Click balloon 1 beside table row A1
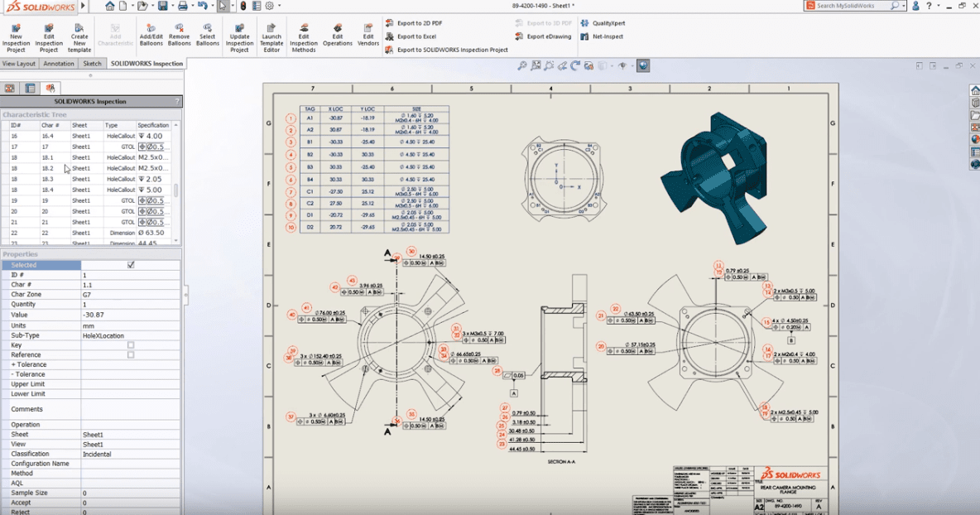The width and height of the screenshot is (980, 515). tap(291, 118)
